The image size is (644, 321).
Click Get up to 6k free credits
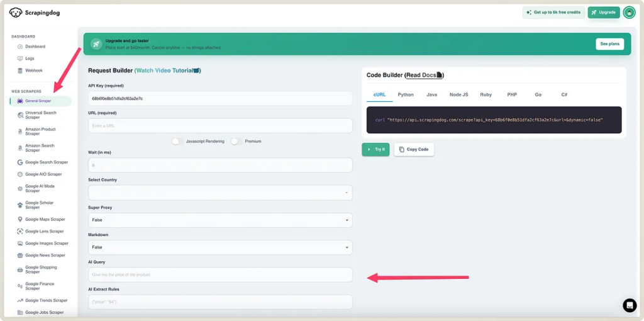tap(553, 13)
